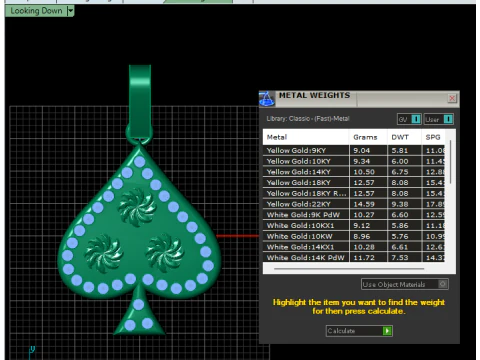This screenshot has height=360, width=480.
Task: Select the Yellow Gold:18KY row
Action: pyautogui.click(x=353, y=182)
